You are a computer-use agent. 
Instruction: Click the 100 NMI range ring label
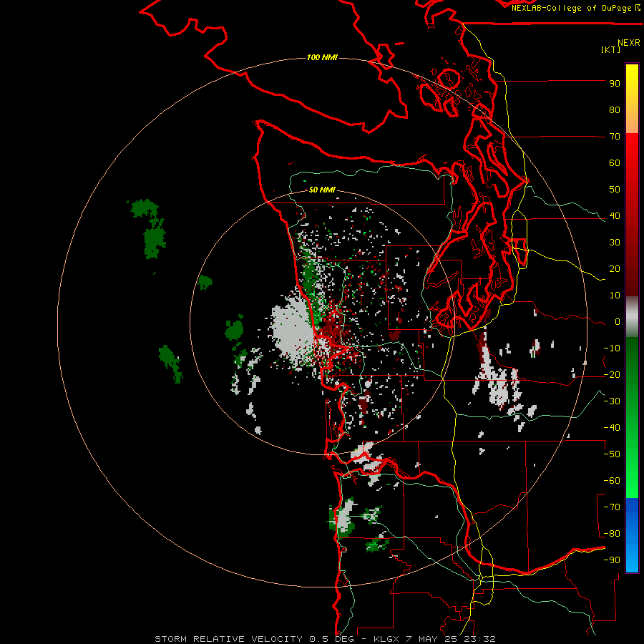pyautogui.click(x=322, y=57)
